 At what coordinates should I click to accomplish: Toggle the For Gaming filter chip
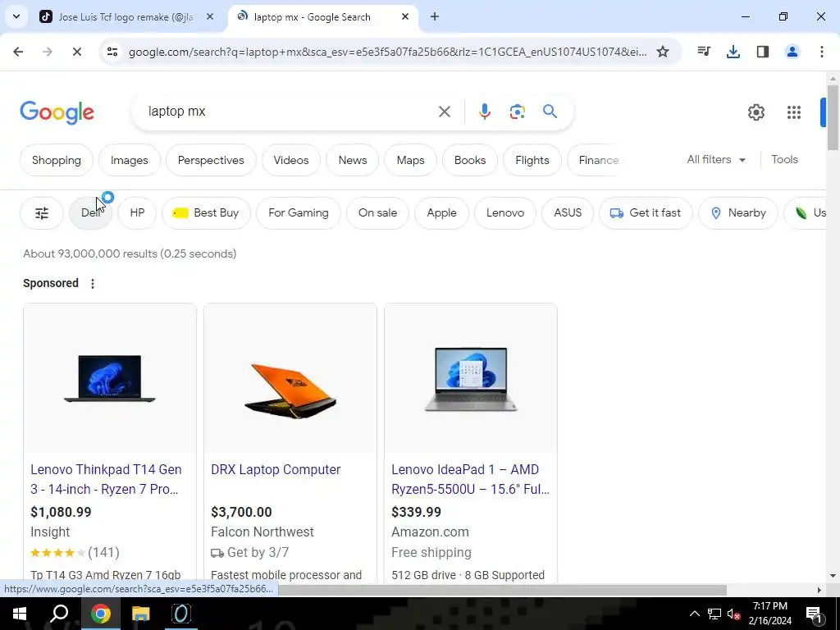(x=299, y=213)
